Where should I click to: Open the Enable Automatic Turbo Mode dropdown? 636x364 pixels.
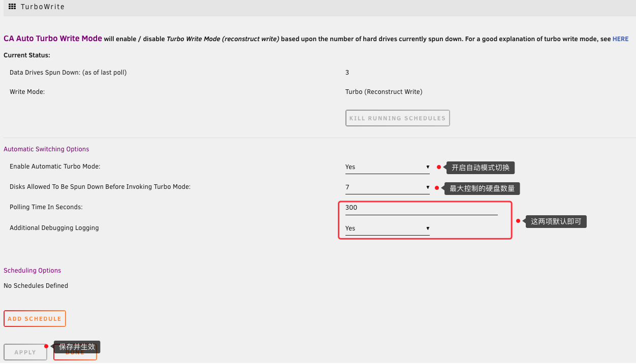[388, 167]
